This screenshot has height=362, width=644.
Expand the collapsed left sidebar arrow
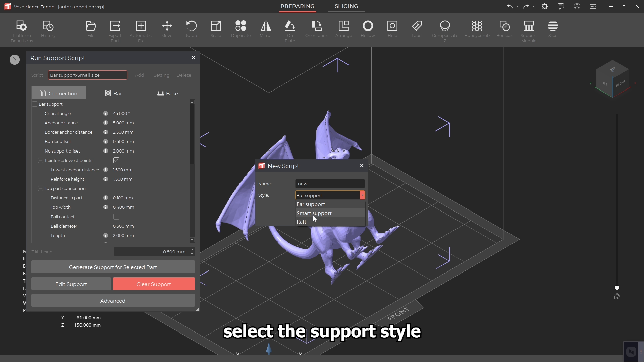tap(15, 60)
